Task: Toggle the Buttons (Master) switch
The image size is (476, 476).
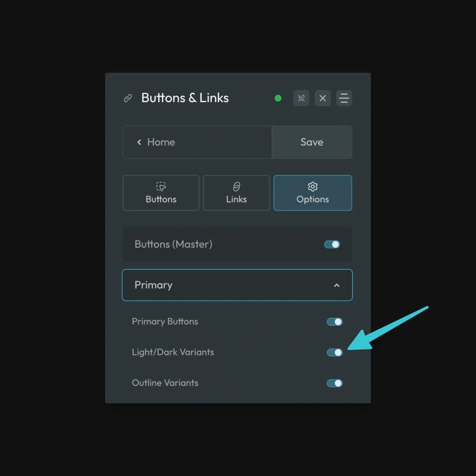Action: click(x=332, y=244)
